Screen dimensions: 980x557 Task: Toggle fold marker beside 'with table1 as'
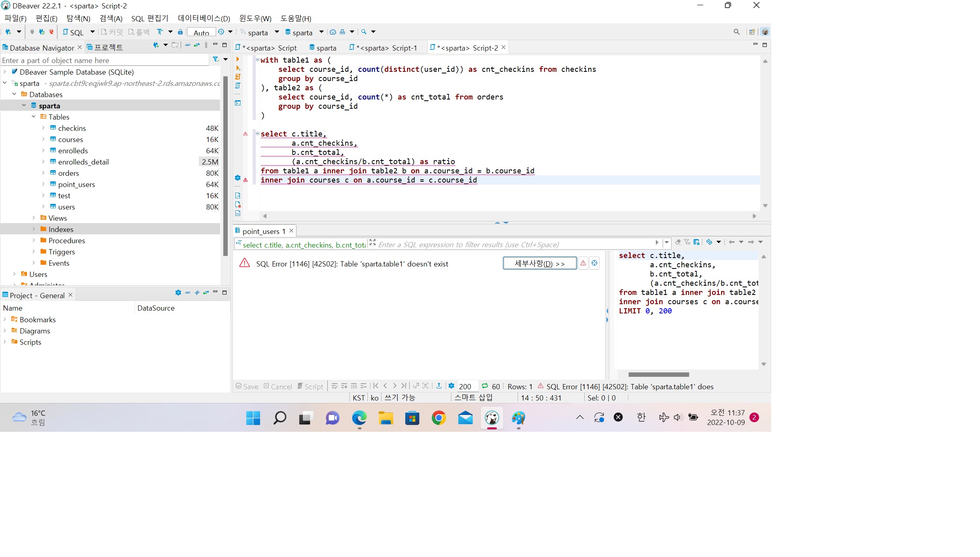(x=257, y=60)
